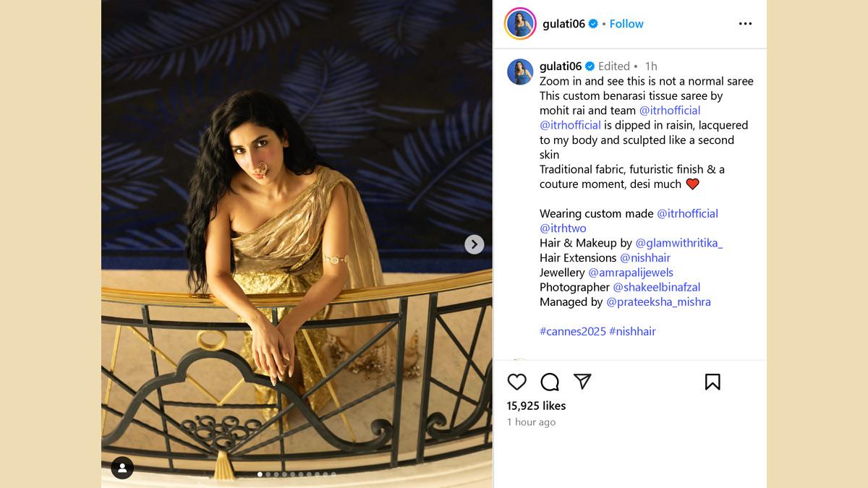This screenshot has width=868, height=488.
Task: Open @prateeksha_mishra profile link
Action: pos(658,302)
